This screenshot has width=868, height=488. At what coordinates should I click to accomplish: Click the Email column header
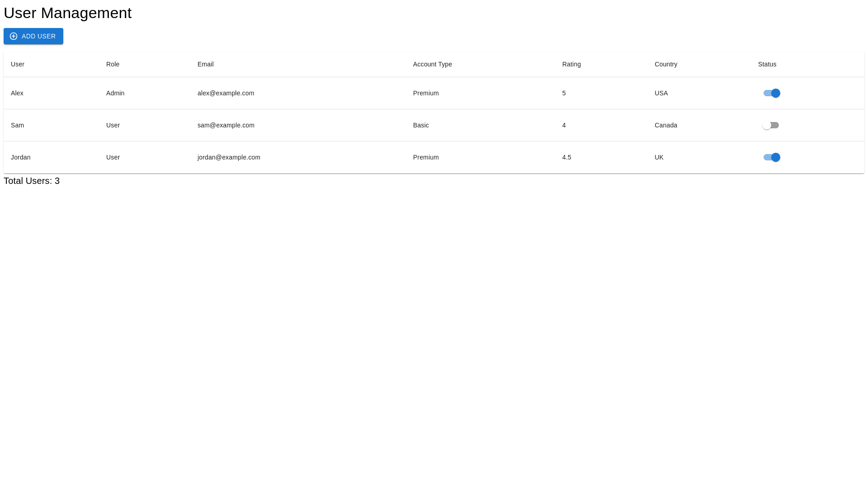pyautogui.click(x=205, y=64)
